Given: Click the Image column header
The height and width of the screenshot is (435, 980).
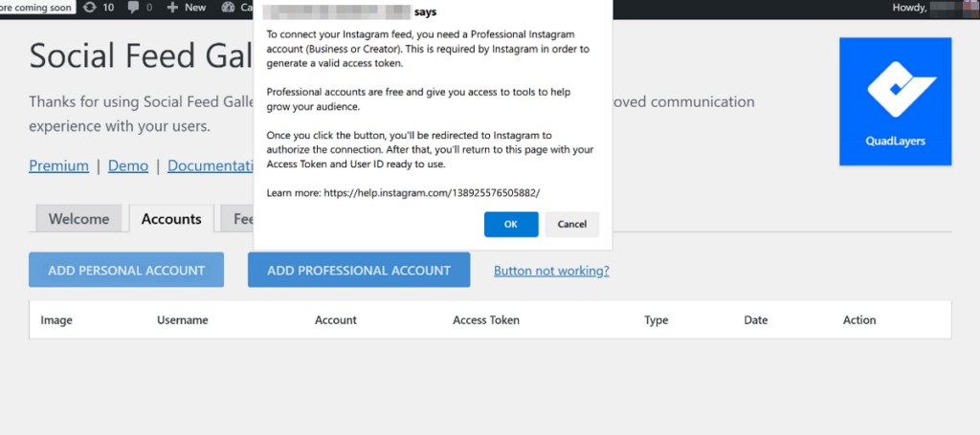Looking at the screenshot, I should click(56, 320).
